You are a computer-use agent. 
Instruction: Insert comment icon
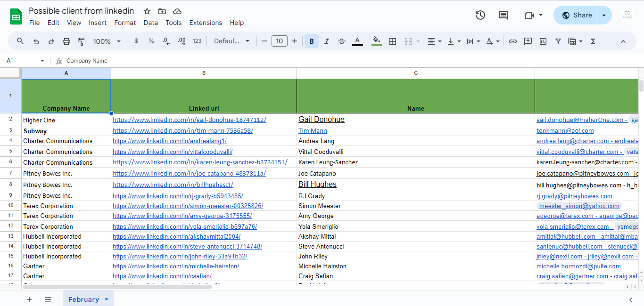coord(528,41)
